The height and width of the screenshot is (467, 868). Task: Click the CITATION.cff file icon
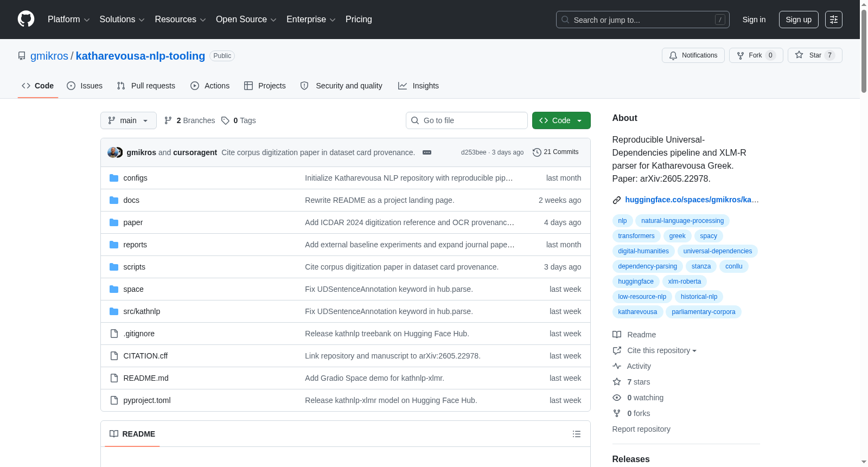(x=114, y=356)
